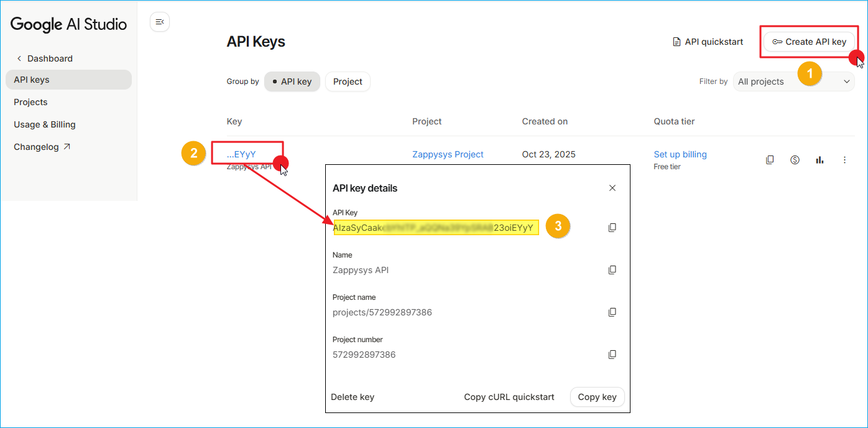Viewport: 868px width, 428px height.
Task: Open billing via the dollar icon in the row
Action: pyautogui.click(x=795, y=160)
